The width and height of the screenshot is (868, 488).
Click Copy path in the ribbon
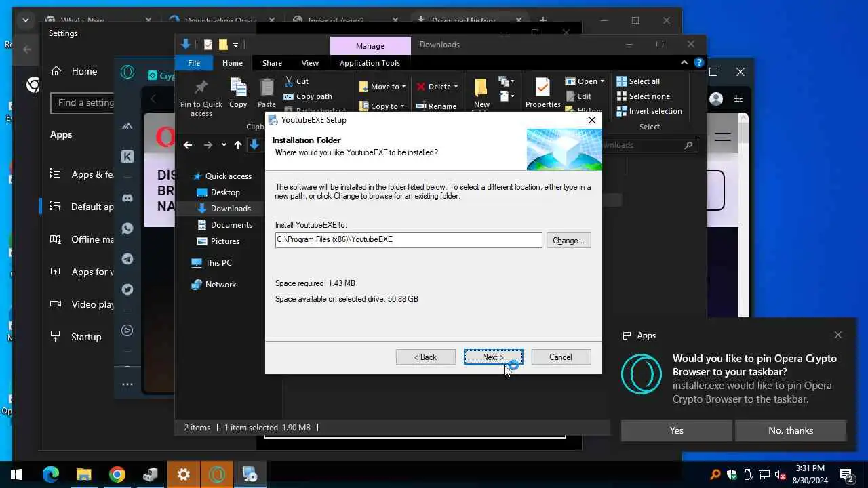(x=308, y=96)
